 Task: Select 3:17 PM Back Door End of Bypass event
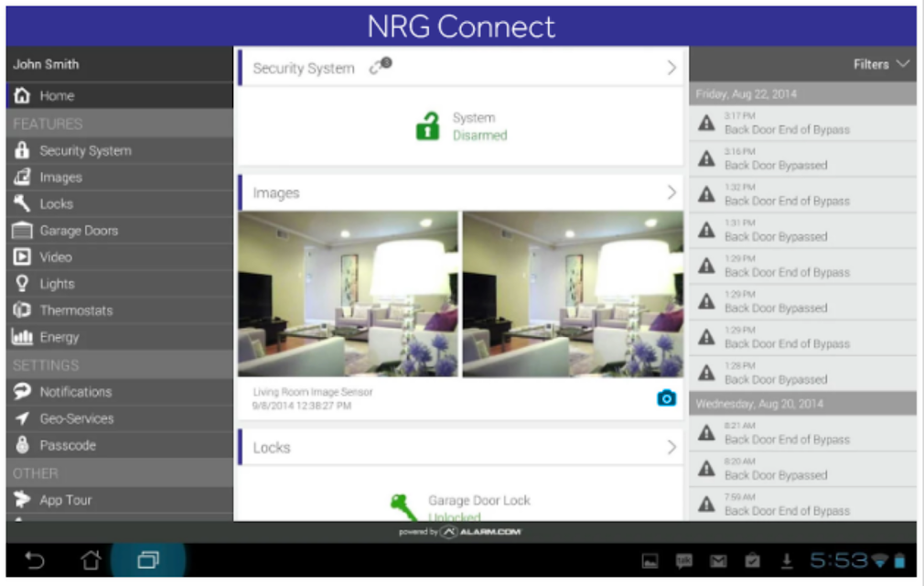(x=802, y=124)
